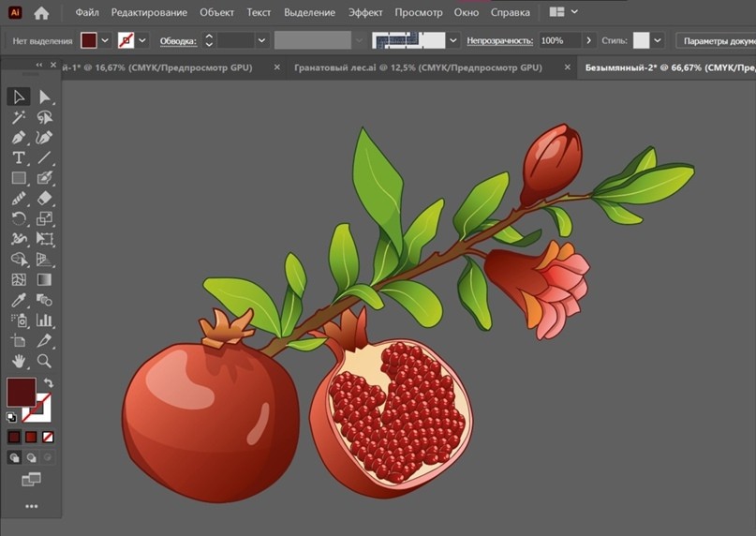Open the graphic Style dropdown
The height and width of the screenshot is (536, 756).
click(658, 40)
